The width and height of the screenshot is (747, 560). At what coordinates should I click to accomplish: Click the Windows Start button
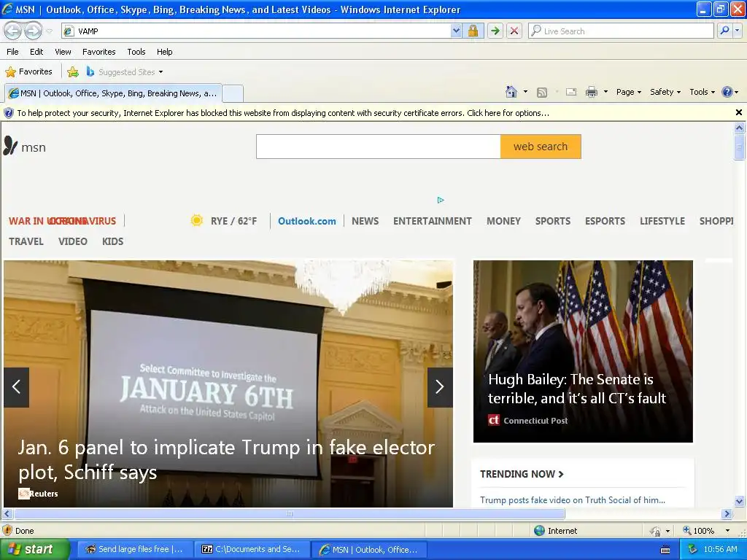[34, 549]
